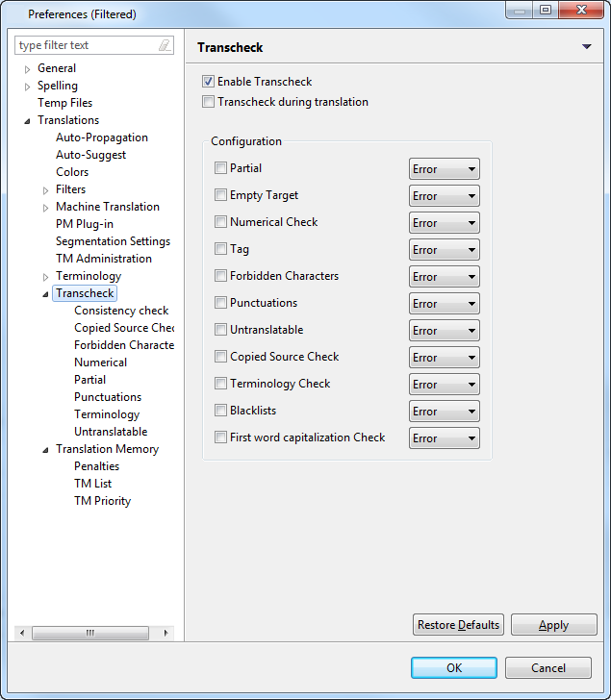Open Terminology Check severity dropdown

click(445, 385)
